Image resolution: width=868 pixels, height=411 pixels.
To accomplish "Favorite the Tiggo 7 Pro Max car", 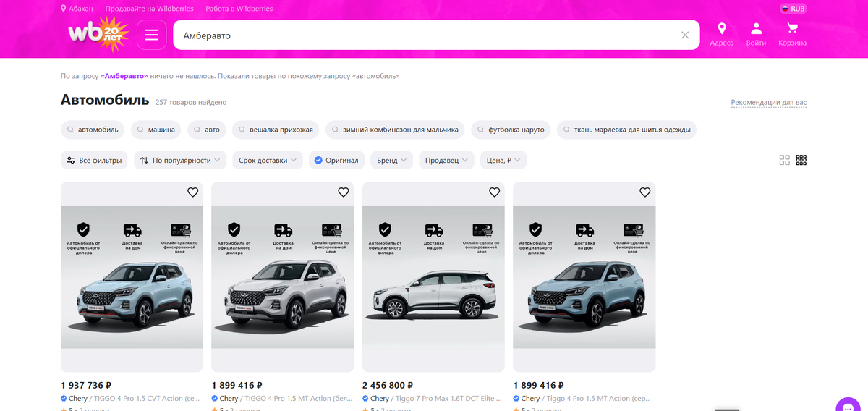I will [x=494, y=192].
